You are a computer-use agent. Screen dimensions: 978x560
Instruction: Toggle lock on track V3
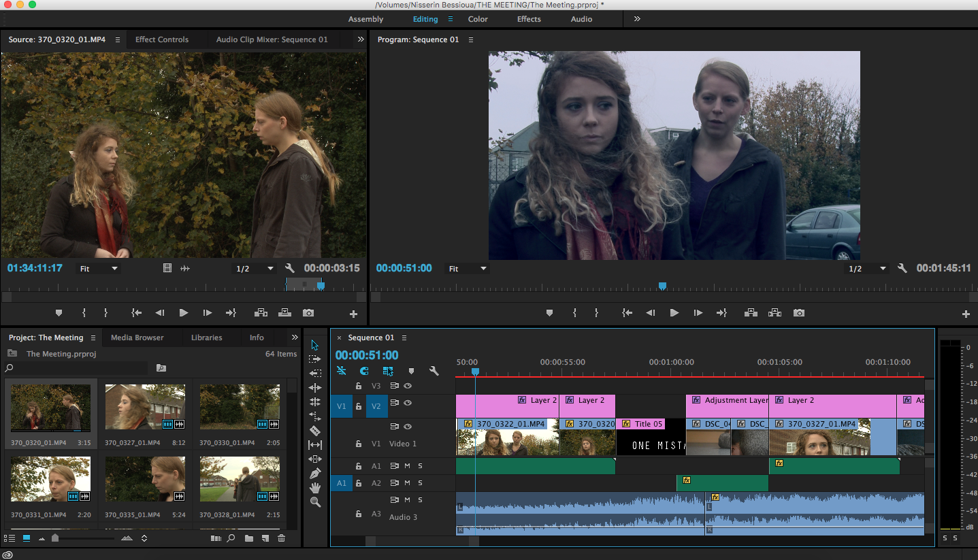(359, 386)
